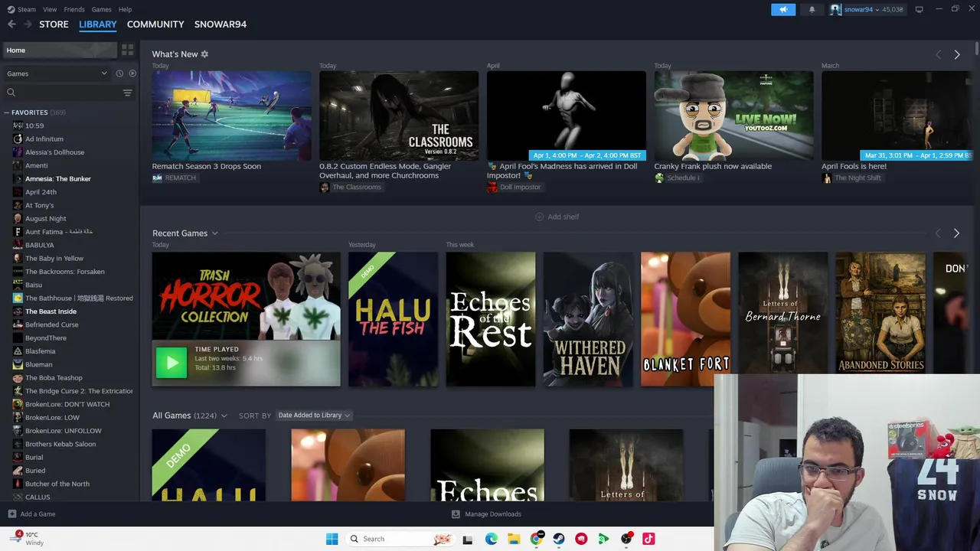
Task: Toggle ready-to-play filter icon
Action: pos(132,73)
